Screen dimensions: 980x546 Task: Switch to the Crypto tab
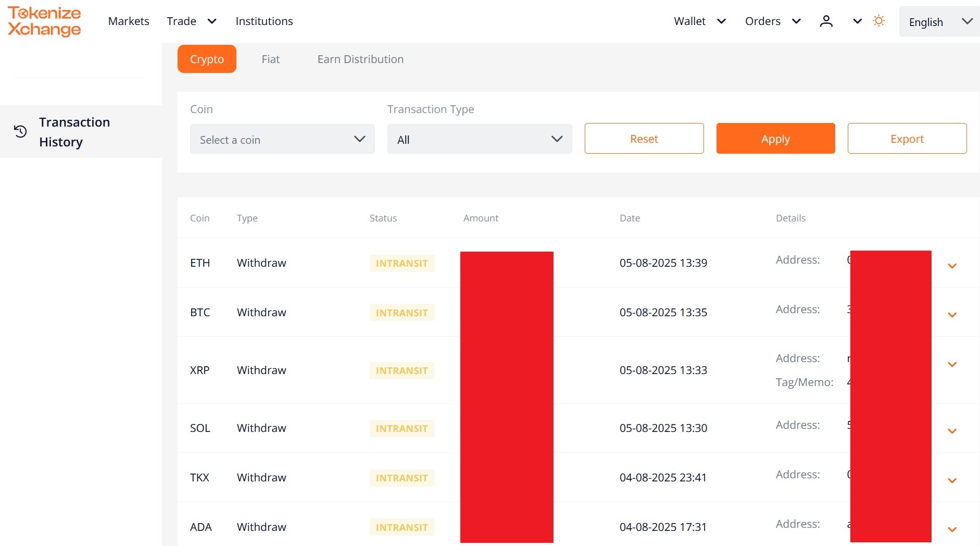207,59
